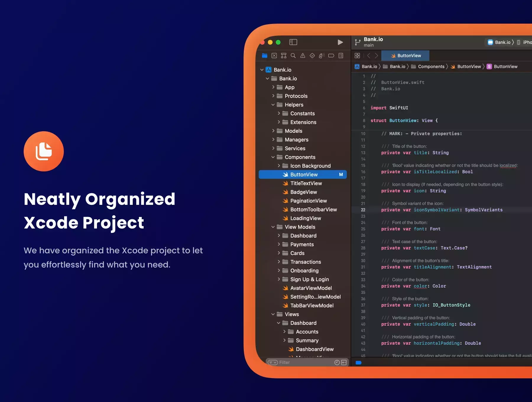
Task: Click the Components breadcrumb item
Action: [428, 67]
